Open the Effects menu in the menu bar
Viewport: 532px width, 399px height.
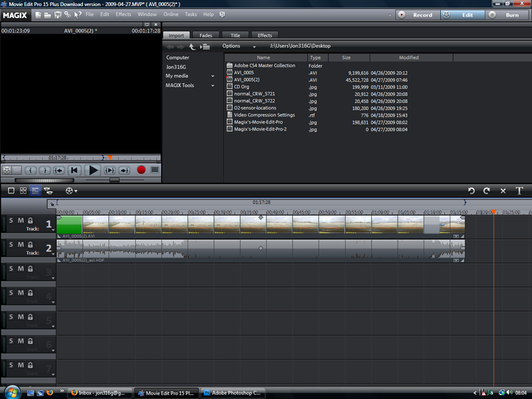pyautogui.click(x=123, y=14)
